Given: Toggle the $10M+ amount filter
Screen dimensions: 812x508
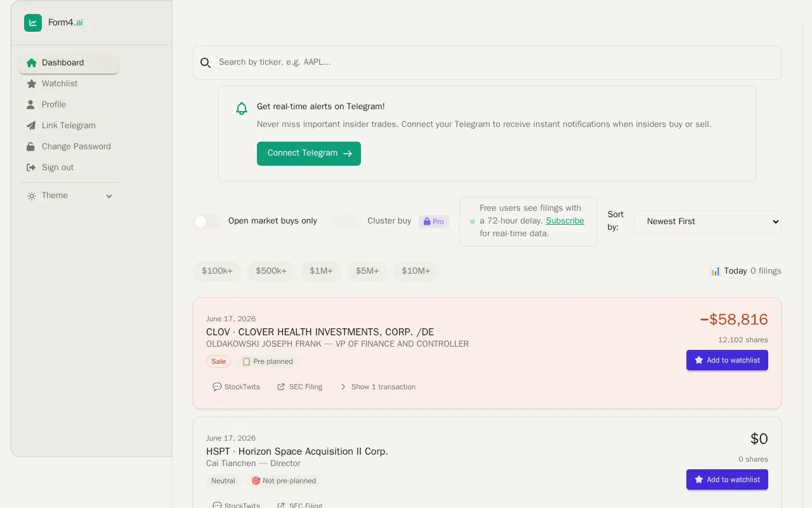Looking at the screenshot, I should (x=416, y=271).
